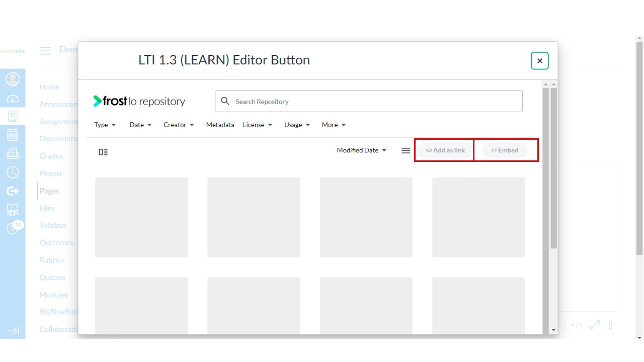Open Rubrics in course menu
Screen dimensions: 644x362
(x=52, y=260)
